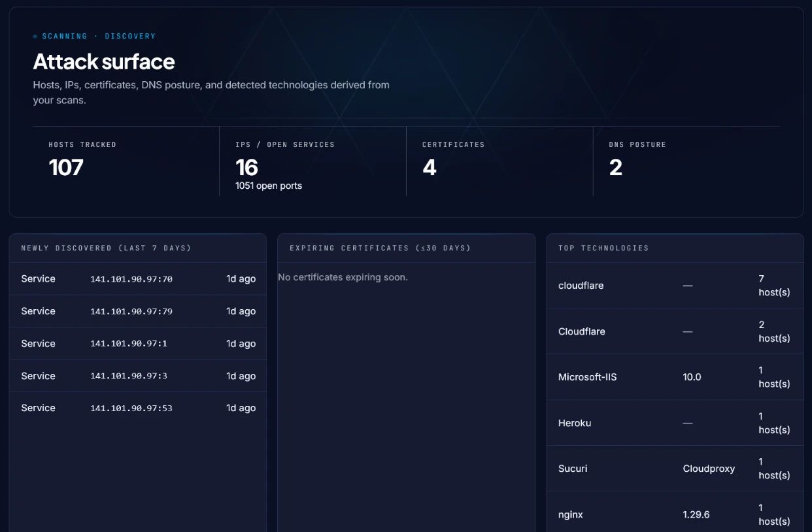Click the 7 host(s) count for cloudflare

pyautogui.click(x=774, y=286)
